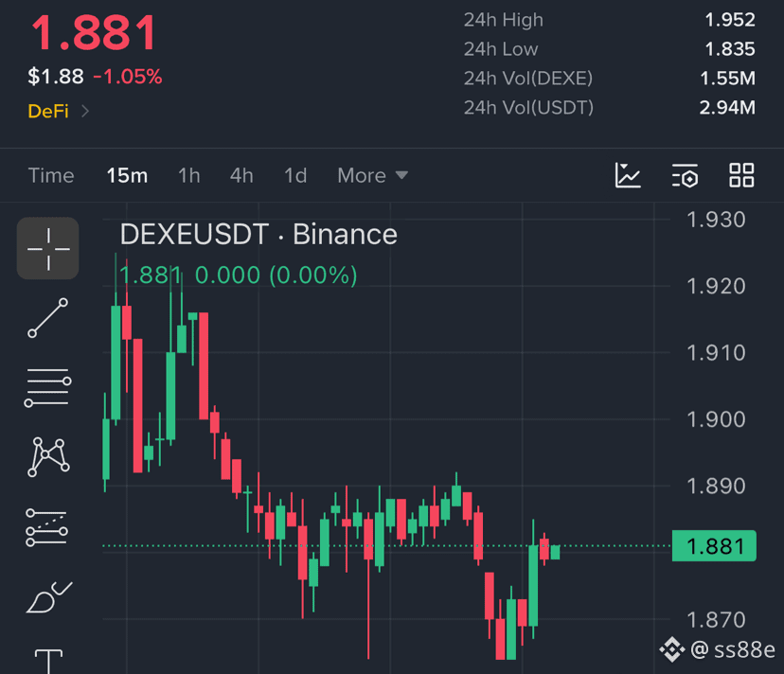Click the $1.88 USD price text

[x=56, y=77]
